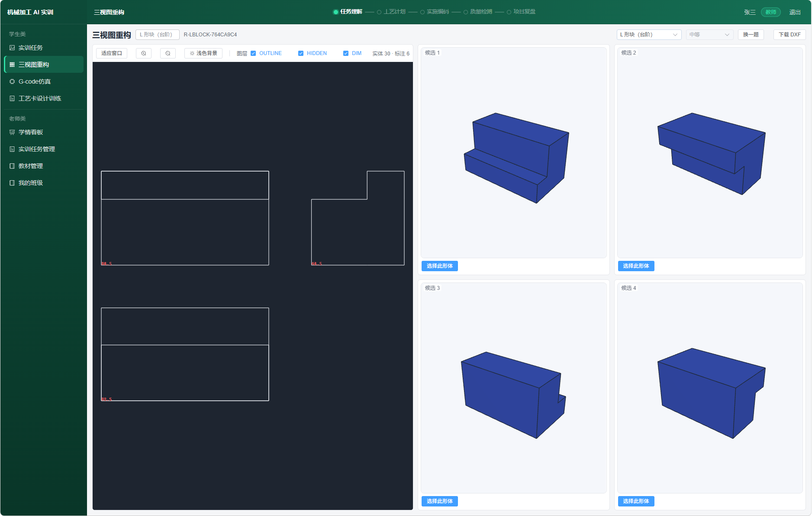The image size is (812, 516).
Task: Click the 实训任务管理 sidebar icon
Action: tap(12, 149)
